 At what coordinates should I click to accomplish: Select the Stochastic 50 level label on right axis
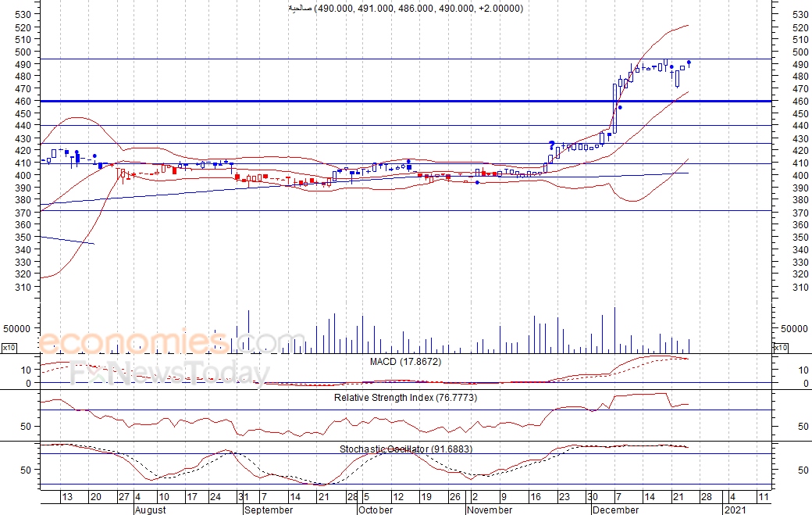[803, 470]
